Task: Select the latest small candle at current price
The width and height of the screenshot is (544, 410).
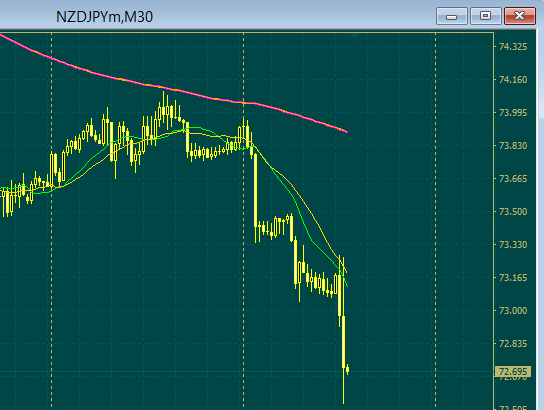Action: click(x=347, y=370)
